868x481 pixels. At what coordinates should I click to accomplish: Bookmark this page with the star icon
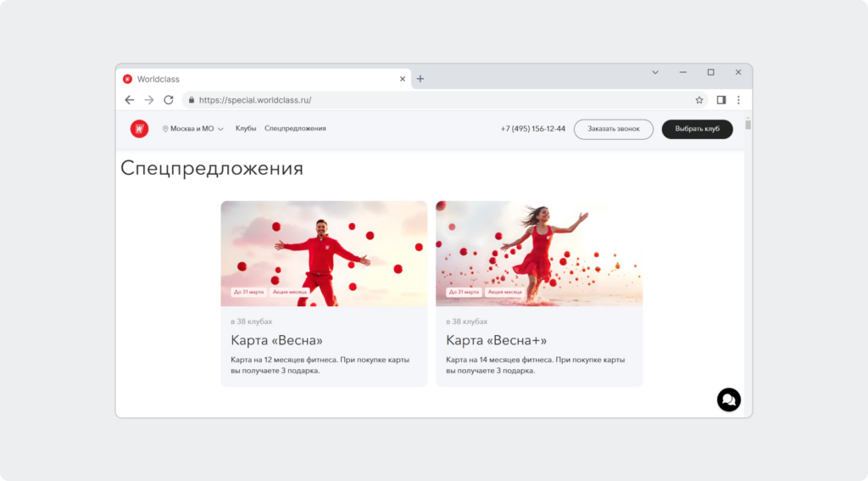tap(699, 100)
